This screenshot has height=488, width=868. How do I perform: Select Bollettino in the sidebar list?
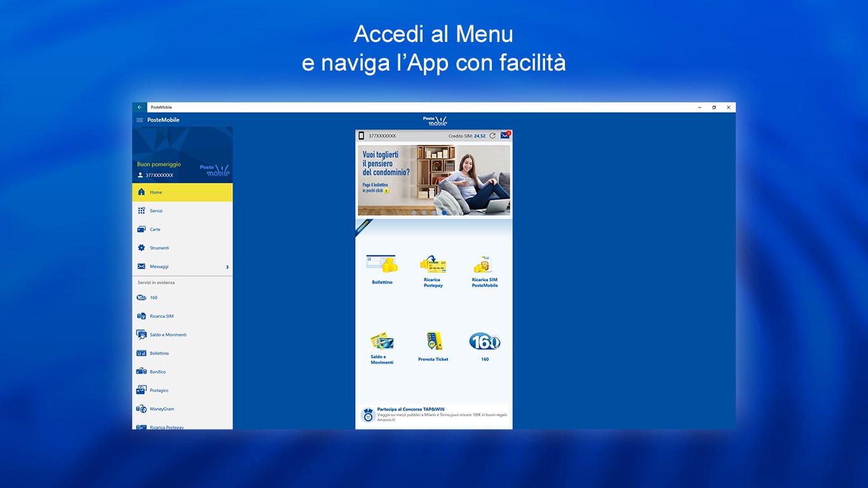point(182,353)
